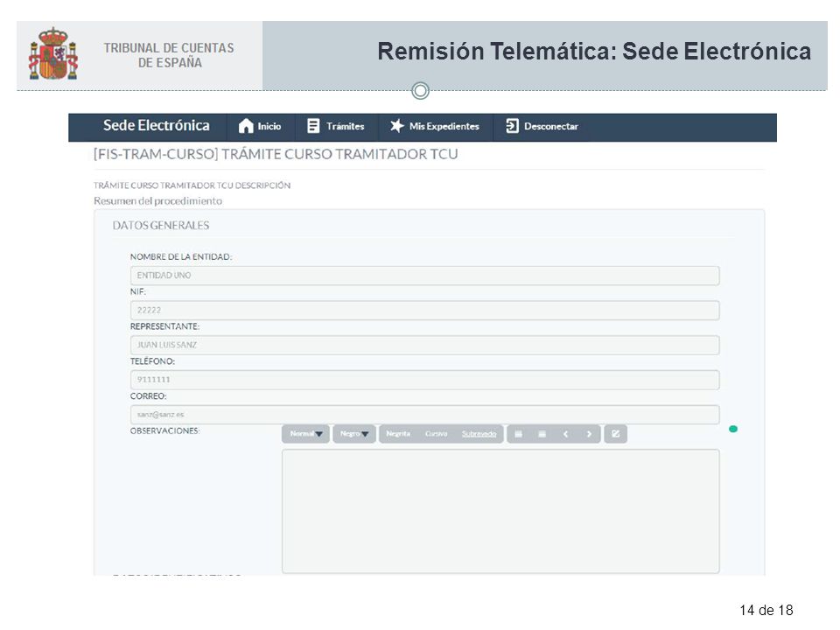The height and width of the screenshot is (630, 840).
Task: Click the green status dot beside Observaciones
Action: [x=733, y=429]
